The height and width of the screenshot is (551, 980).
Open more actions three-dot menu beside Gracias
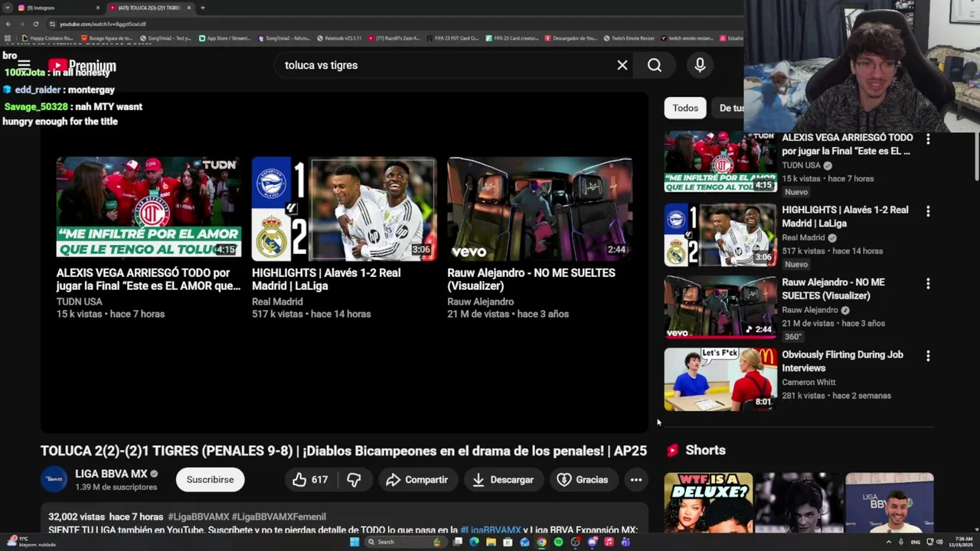pyautogui.click(x=636, y=480)
